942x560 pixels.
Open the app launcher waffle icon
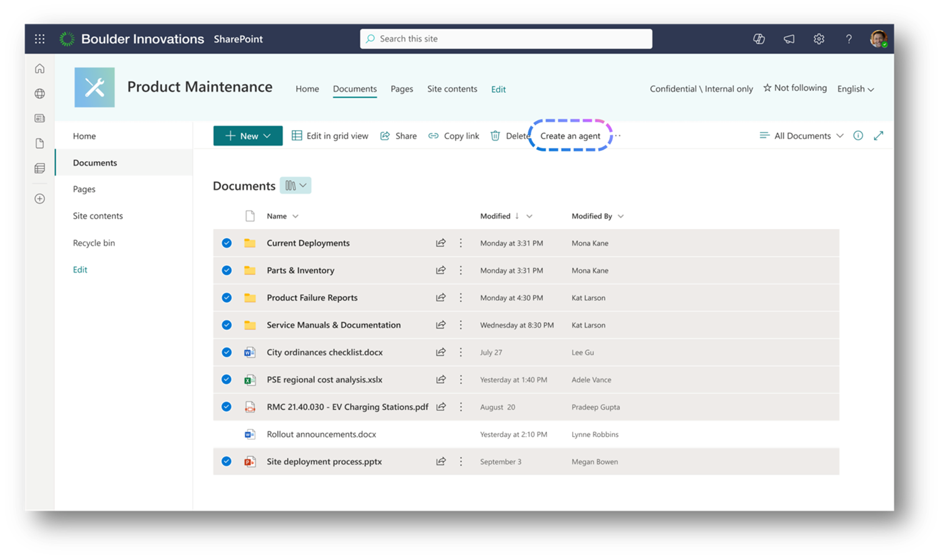point(40,39)
